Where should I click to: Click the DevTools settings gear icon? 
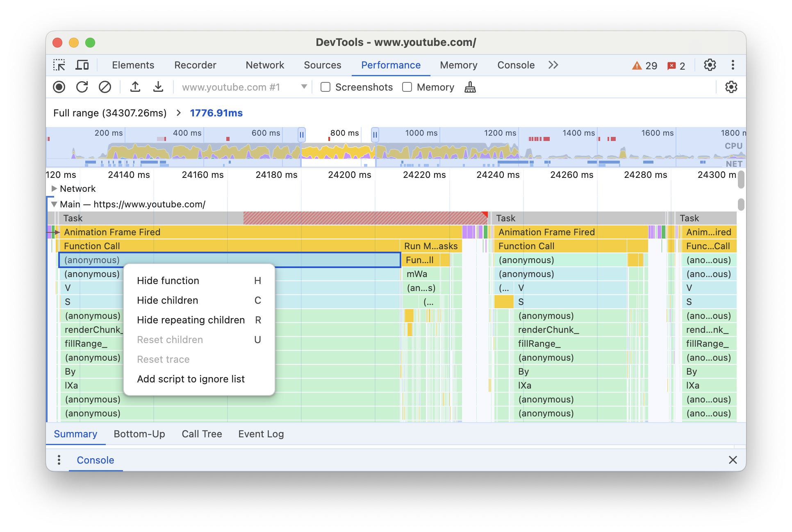[710, 65]
